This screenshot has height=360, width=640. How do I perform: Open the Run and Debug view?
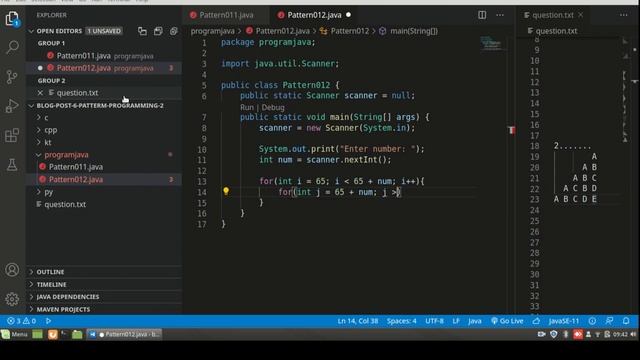point(12,106)
